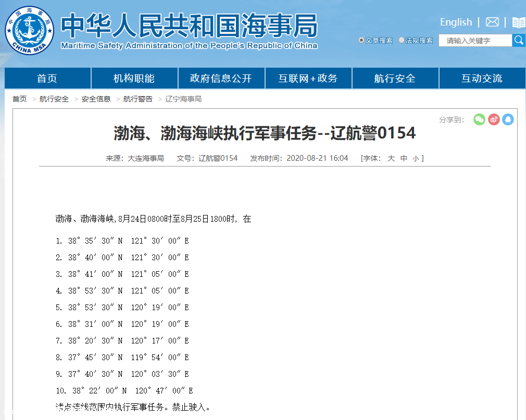Open the 航行安全 navigation menu
The height and width of the screenshot is (420, 526).
pos(395,78)
